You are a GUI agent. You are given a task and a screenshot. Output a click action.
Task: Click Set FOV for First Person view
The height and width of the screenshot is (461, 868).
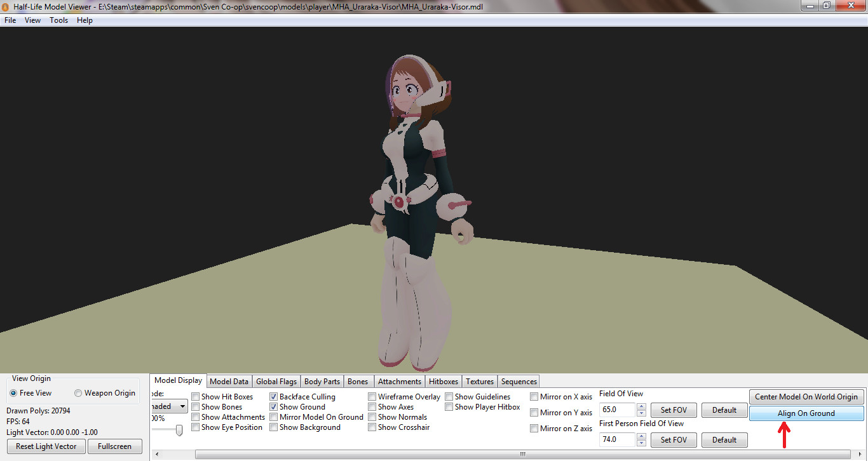[x=674, y=439]
